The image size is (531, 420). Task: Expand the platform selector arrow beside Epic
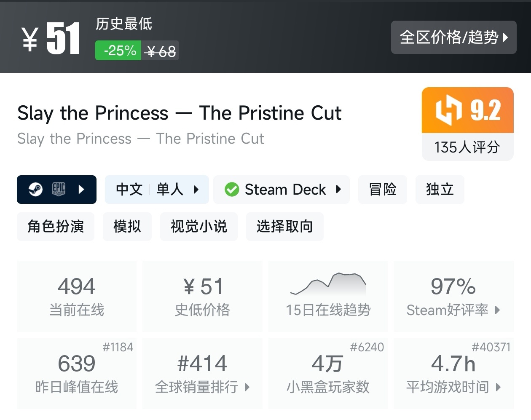pyautogui.click(x=81, y=190)
